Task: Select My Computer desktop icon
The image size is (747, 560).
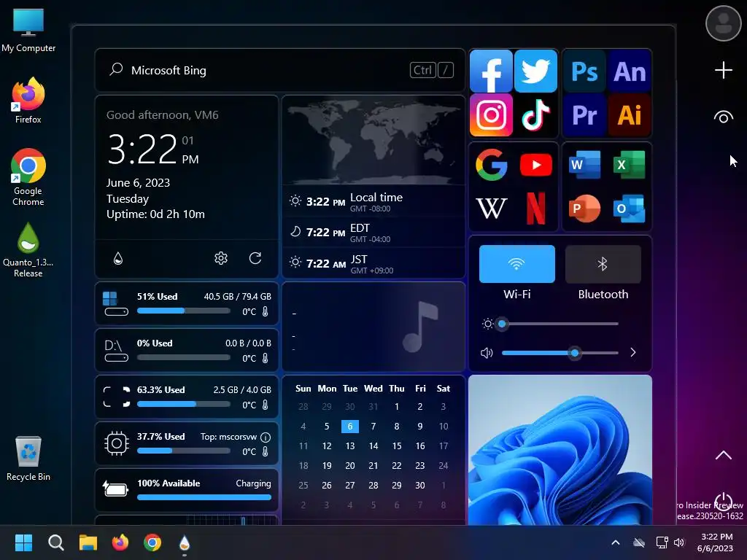Action: 28,30
